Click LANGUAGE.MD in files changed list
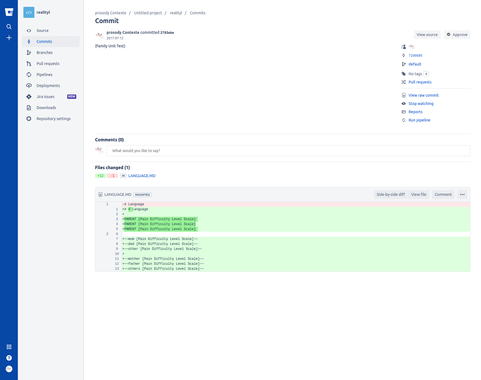 click(x=142, y=176)
